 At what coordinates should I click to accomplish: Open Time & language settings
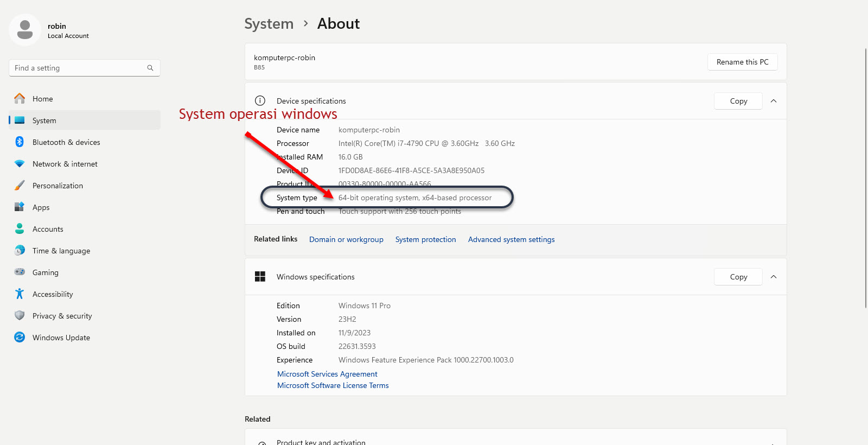(x=61, y=251)
